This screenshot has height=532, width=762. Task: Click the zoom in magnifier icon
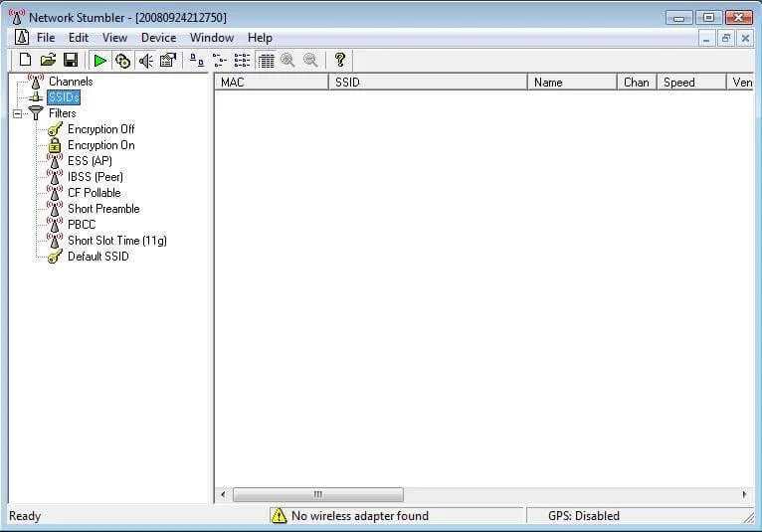[x=287, y=61]
